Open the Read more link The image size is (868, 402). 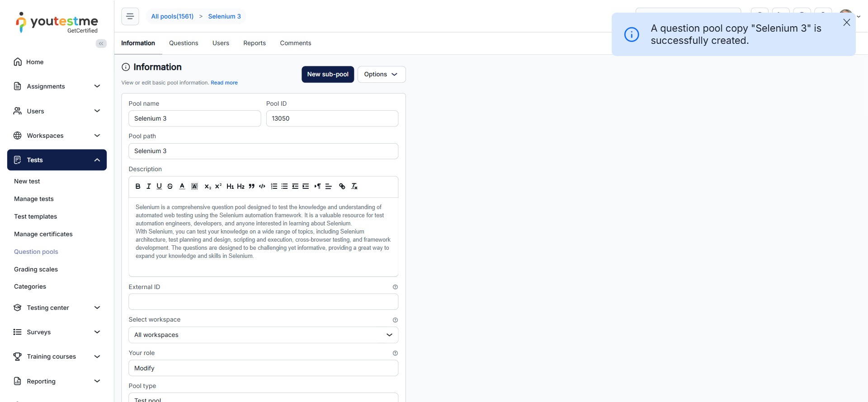[224, 83]
